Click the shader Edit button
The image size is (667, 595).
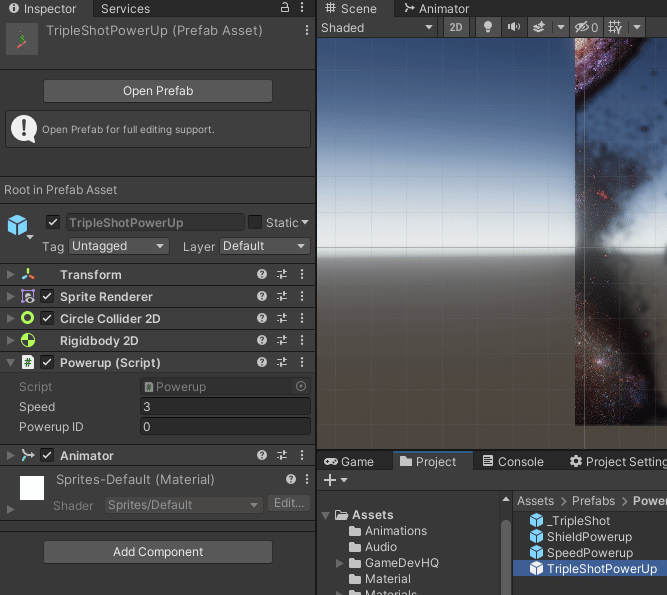[x=289, y=504]
